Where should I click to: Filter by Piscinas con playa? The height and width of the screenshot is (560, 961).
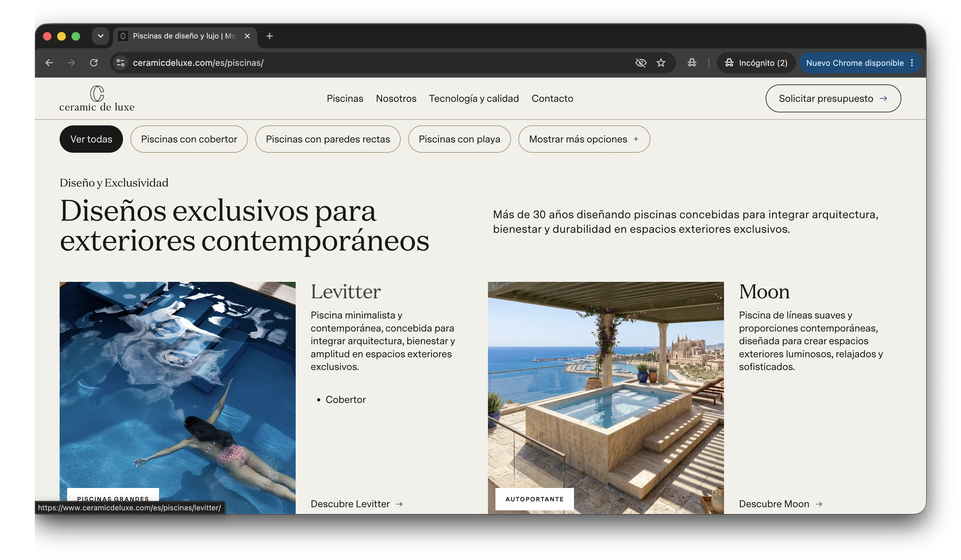point(459,139)
